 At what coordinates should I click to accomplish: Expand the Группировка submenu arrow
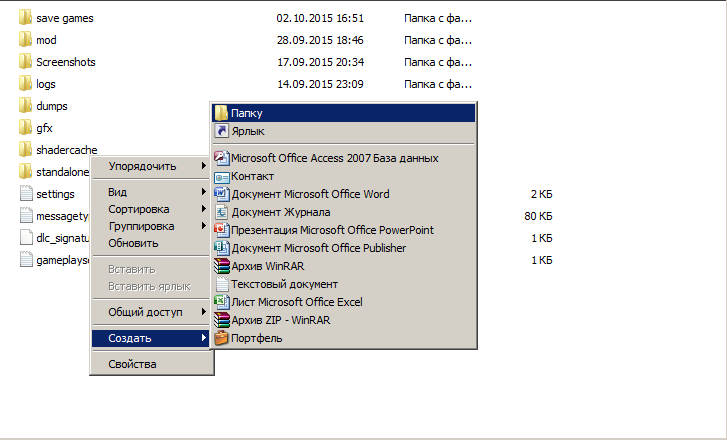[x=204, y=226]
